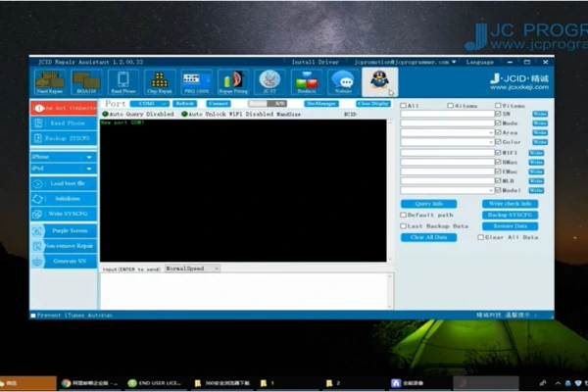Click the Restore Data button
Image resolution: width=588 pixels, height=392 pixels.
point(510,226)
